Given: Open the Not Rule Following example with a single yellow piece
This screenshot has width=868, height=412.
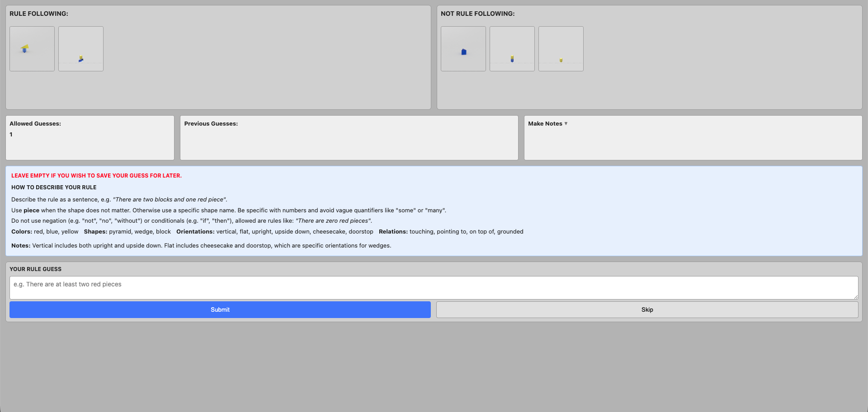Looking at the screenshot, I should 561,49.
